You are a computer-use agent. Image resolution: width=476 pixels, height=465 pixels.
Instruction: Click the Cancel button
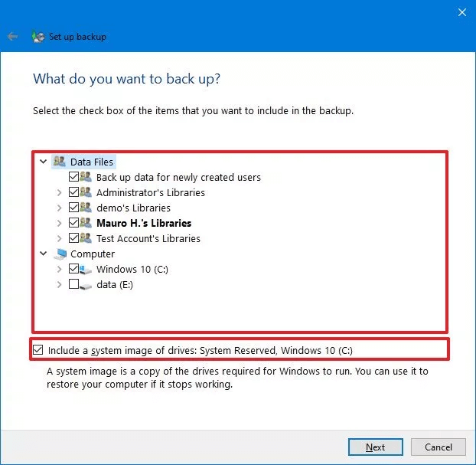click(x=438, y=447)
